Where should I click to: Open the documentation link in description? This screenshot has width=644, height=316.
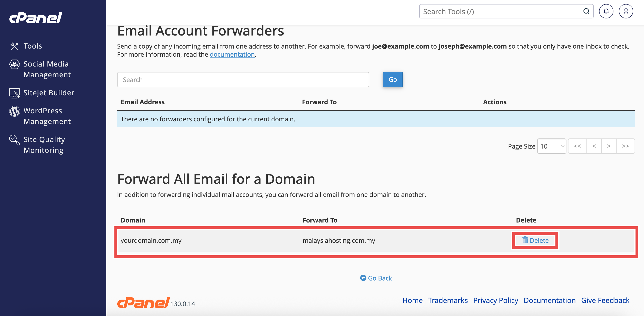click(x=232, y=54)
